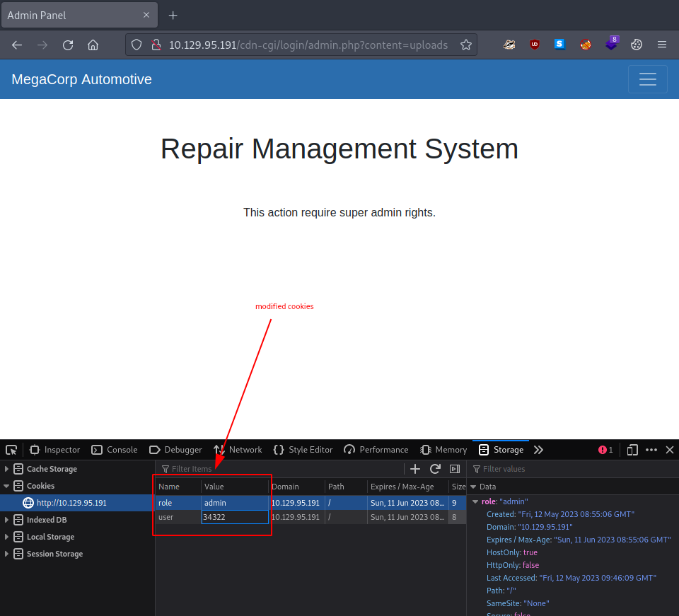Toggle responsive design mode icon
Image resolution: width=679 pixels, height=616 pixels.
coord(632,450)
